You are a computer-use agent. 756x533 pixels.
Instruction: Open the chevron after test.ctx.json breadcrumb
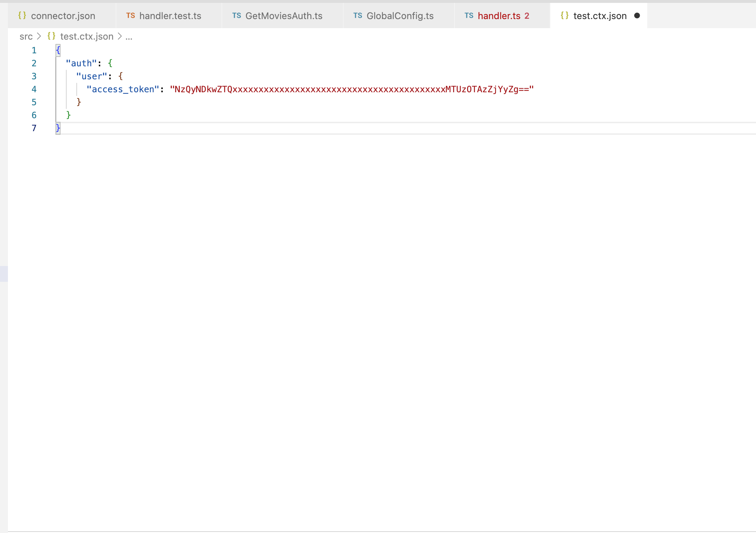coord(119,36)
